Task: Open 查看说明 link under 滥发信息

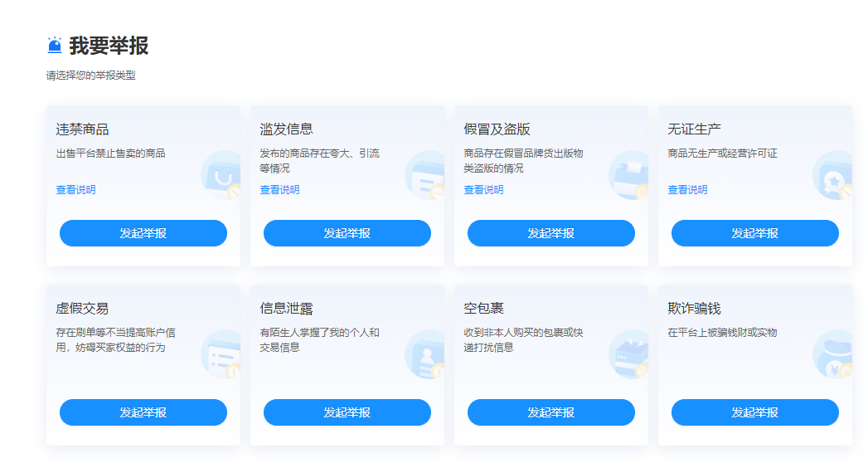Action: click(x=279, y=190)
